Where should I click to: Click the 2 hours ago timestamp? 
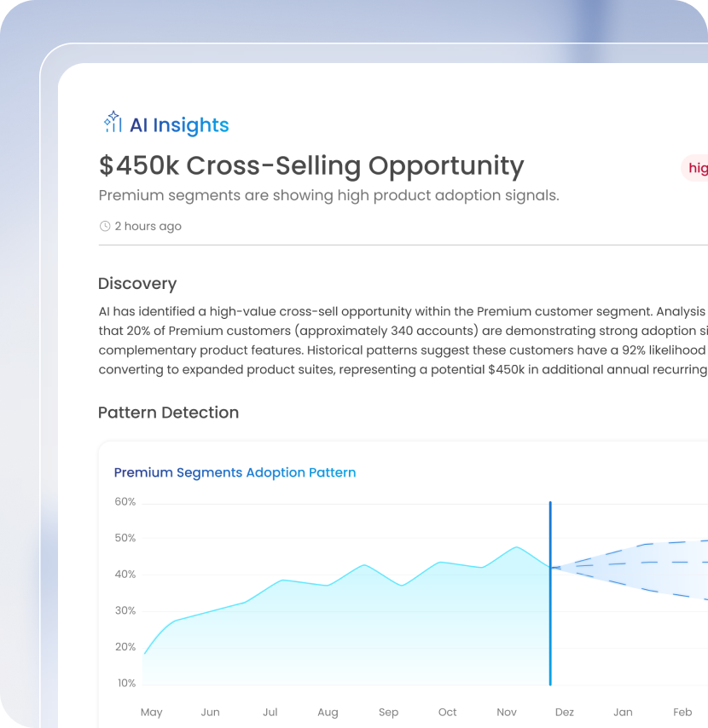(x=148, y=226)
